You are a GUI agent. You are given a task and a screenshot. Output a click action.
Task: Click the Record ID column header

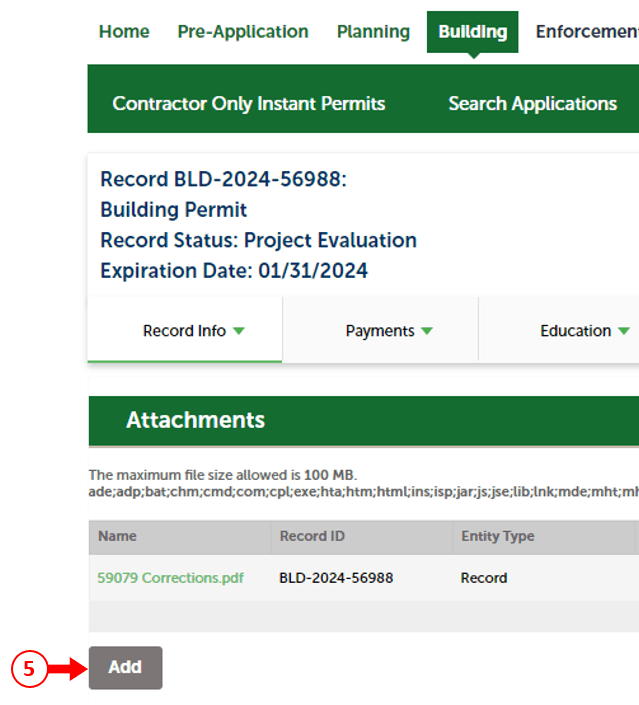pyautogui.click(x=312, y=537)
